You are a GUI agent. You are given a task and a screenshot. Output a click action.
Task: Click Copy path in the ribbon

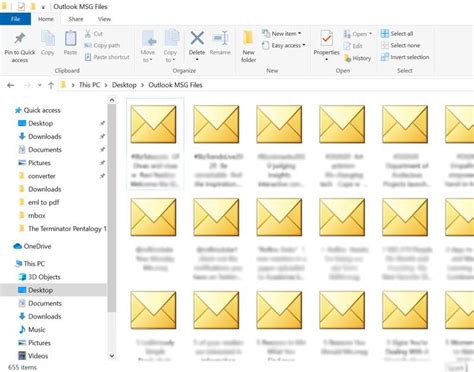point(102,45)
